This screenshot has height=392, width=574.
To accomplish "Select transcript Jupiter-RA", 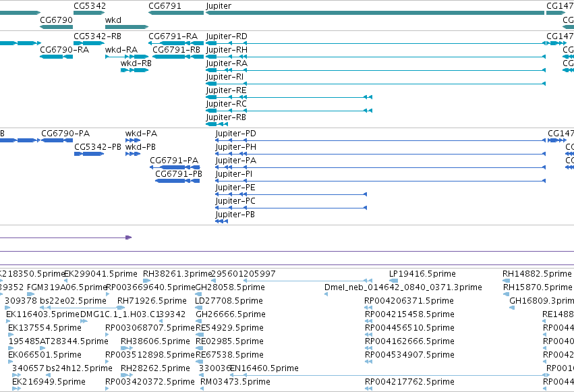I will pos(376,70).
